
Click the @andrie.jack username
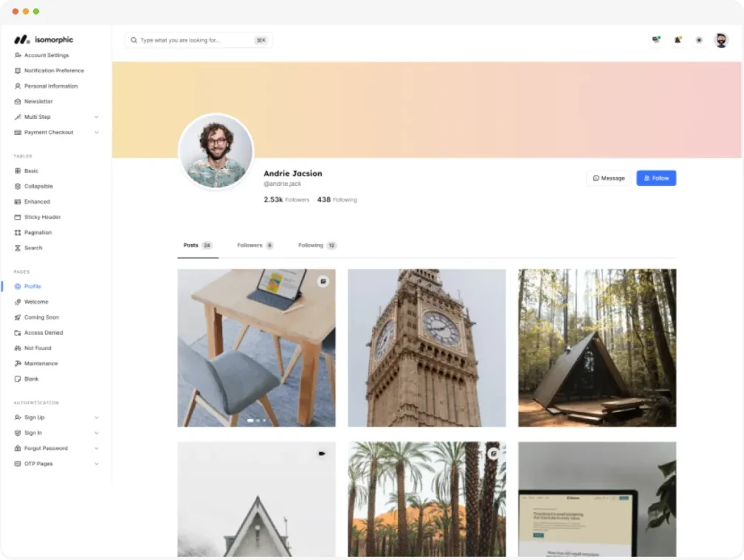point(282,184)
